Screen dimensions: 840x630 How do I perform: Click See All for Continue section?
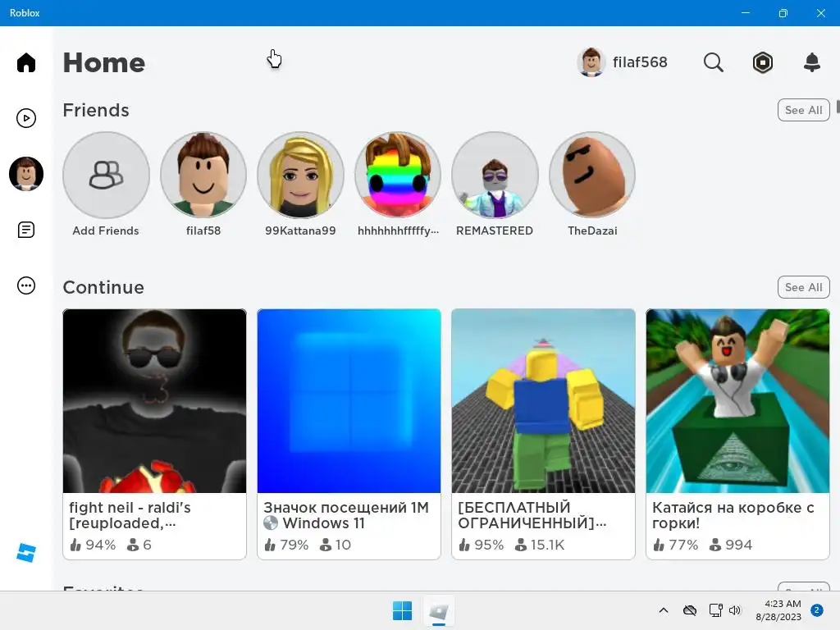coord(803,287)
